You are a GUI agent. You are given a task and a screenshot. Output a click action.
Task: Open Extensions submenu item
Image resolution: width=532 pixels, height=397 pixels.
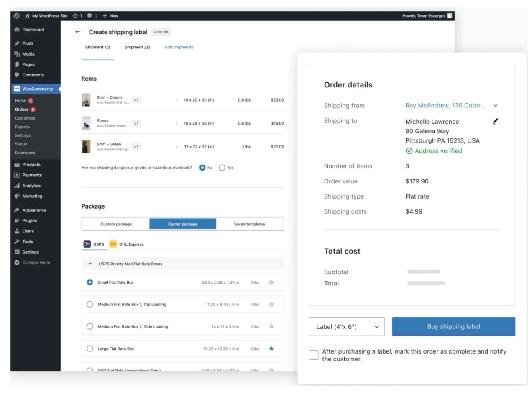[x=25, y=153]
